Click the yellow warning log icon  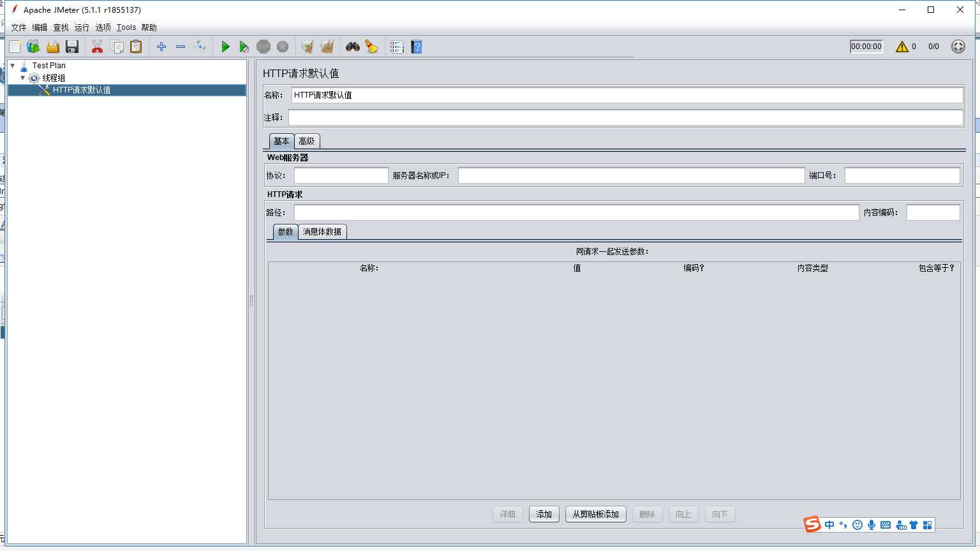(902, 47)
